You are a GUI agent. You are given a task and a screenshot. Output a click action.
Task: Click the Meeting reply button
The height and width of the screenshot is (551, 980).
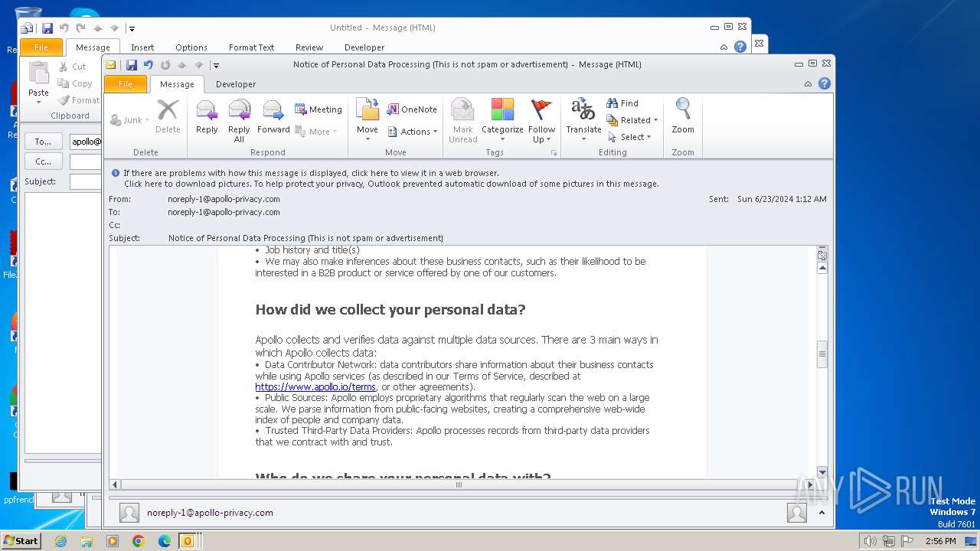coord(318,109)
